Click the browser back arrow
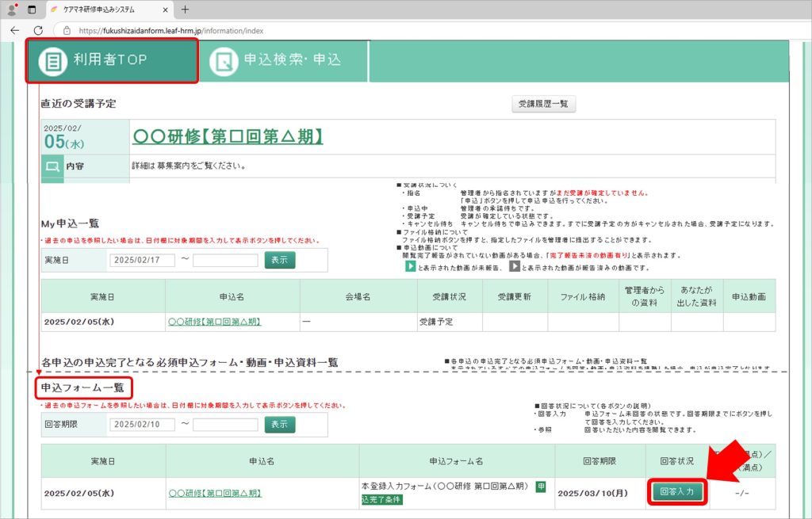This screenshot has width=812, height=519. pyautogui.click(x=15, y=30)
